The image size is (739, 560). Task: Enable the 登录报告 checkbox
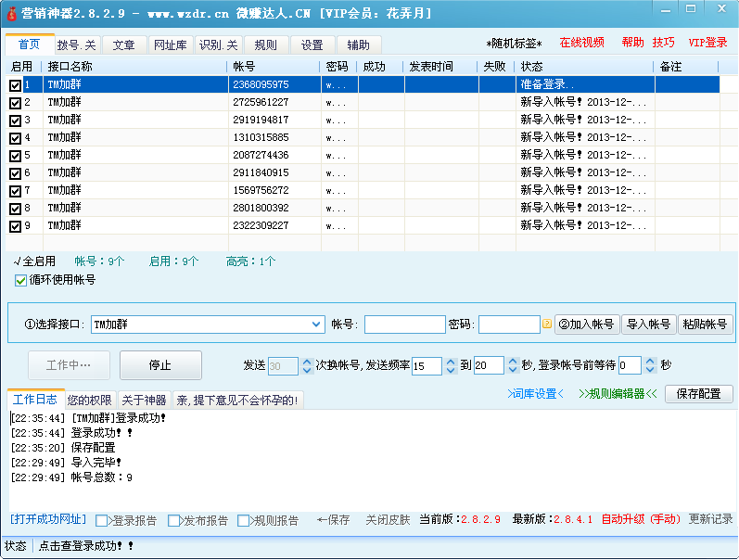pos(102,520)
